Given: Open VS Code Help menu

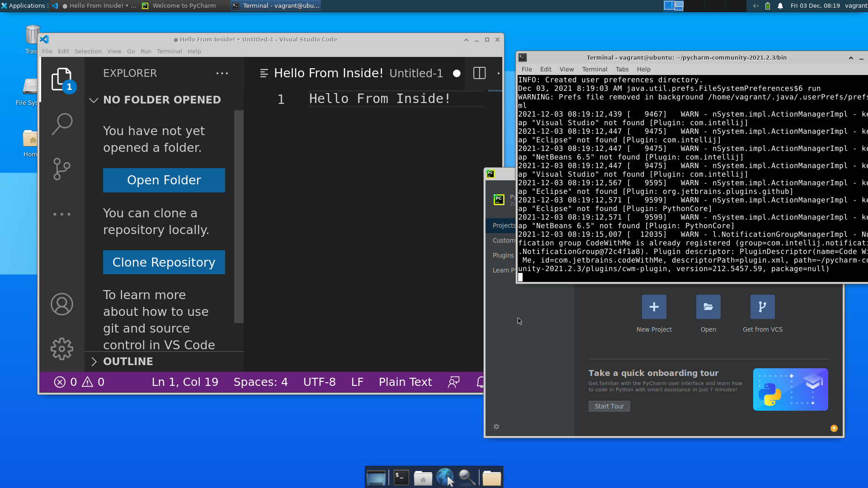Looking at the screenshot, I should coord(194,52).
